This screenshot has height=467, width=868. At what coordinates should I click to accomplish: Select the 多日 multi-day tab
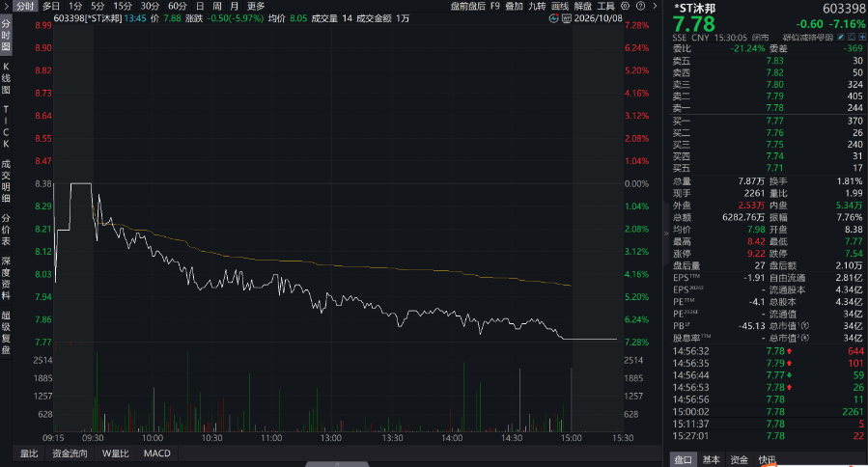51,6
